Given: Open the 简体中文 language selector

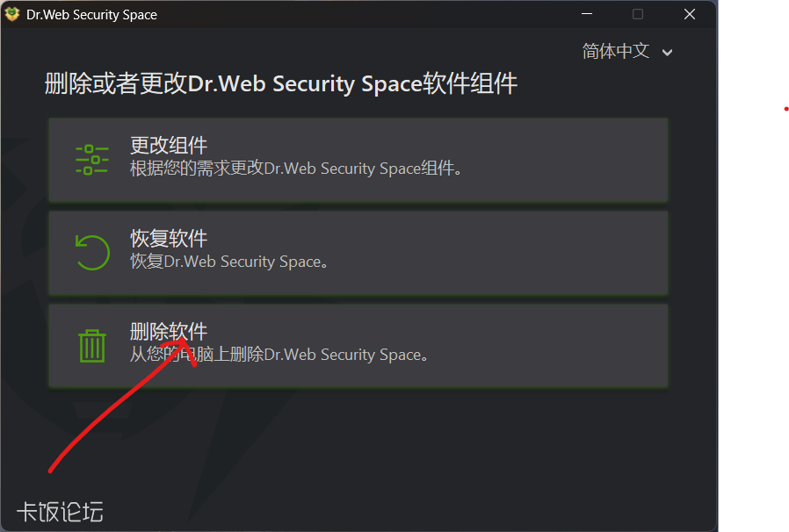Looking at the screenshot, I should coord(616,52).
